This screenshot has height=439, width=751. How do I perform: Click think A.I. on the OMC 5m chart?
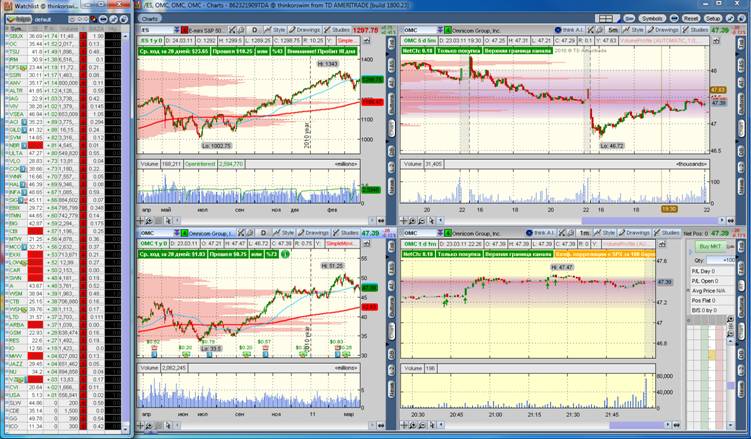pyautogui.click(x=569, y=30)
